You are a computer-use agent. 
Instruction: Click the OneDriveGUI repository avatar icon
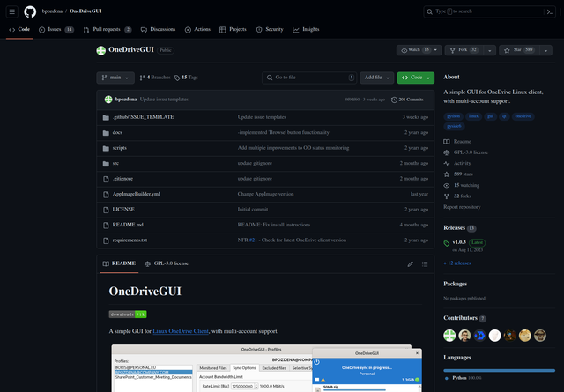[x=101, y=50]
